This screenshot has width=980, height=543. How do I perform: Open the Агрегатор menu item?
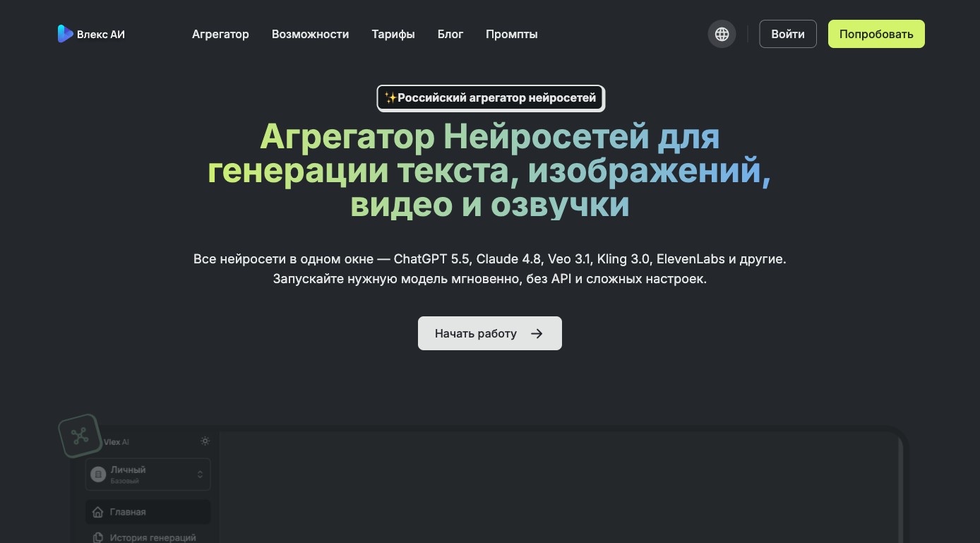point(220,34)
